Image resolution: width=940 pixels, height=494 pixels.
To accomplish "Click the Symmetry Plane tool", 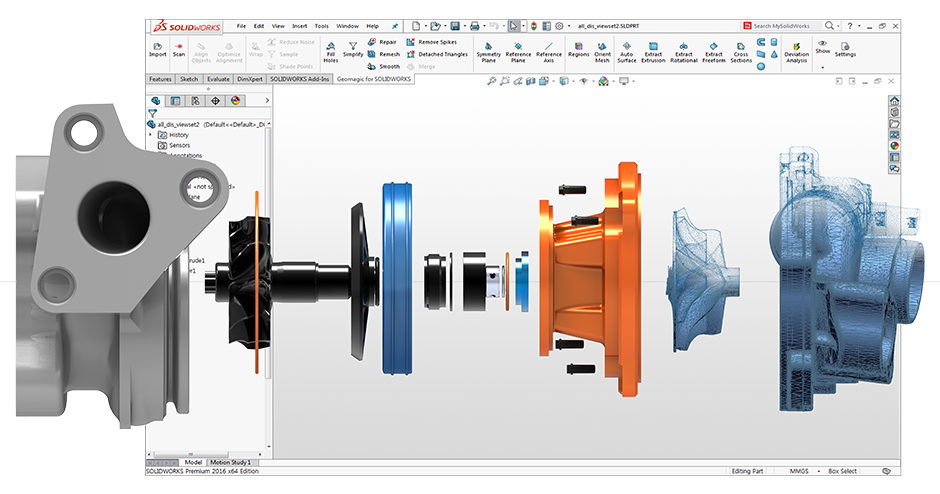I will click(x=488, y=51).
